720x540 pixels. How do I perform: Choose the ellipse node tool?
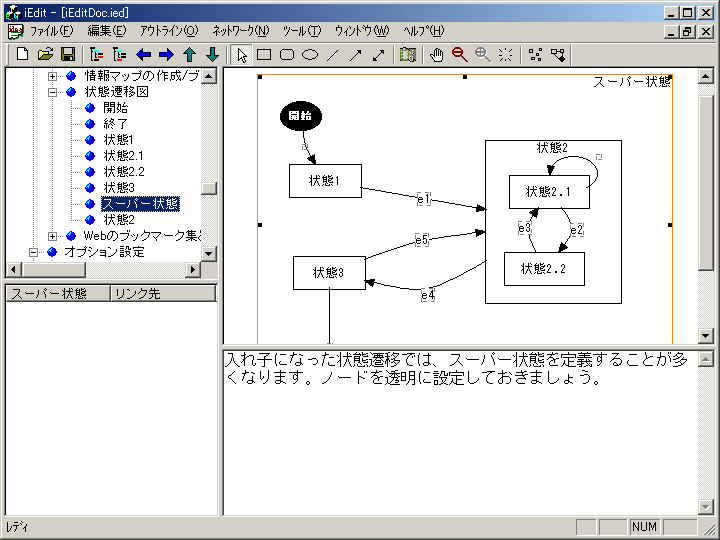tap(310, 54)
